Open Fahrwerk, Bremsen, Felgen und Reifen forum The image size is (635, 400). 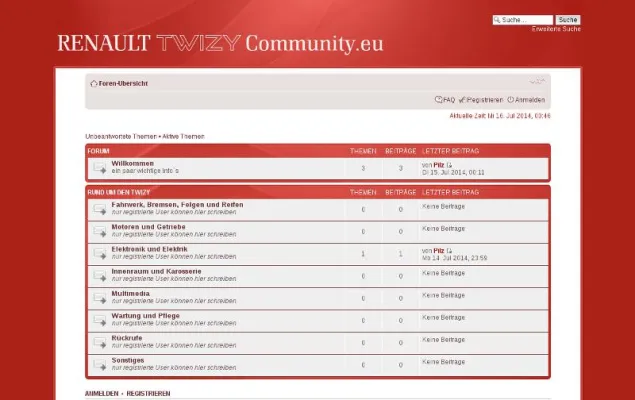177,204
